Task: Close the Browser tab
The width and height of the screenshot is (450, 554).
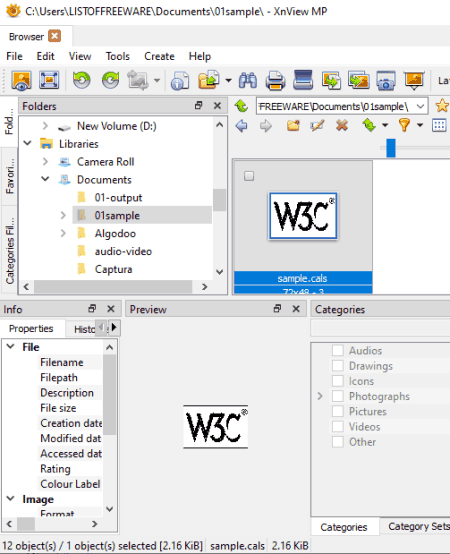Action: [54, 36]
